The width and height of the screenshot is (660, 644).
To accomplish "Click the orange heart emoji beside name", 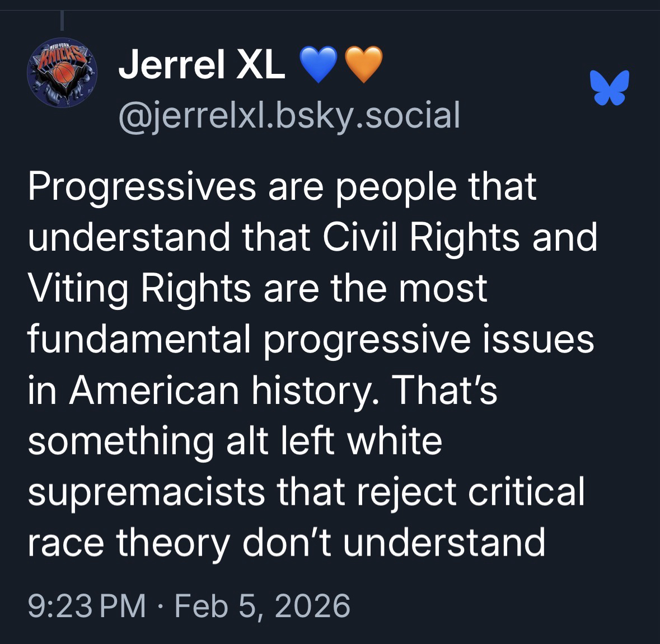I will point(363,65).
